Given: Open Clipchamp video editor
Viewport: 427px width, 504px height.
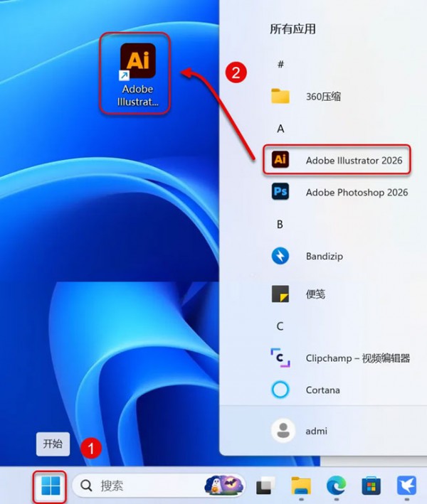Looking at the screenshot, I should [340, 358].
